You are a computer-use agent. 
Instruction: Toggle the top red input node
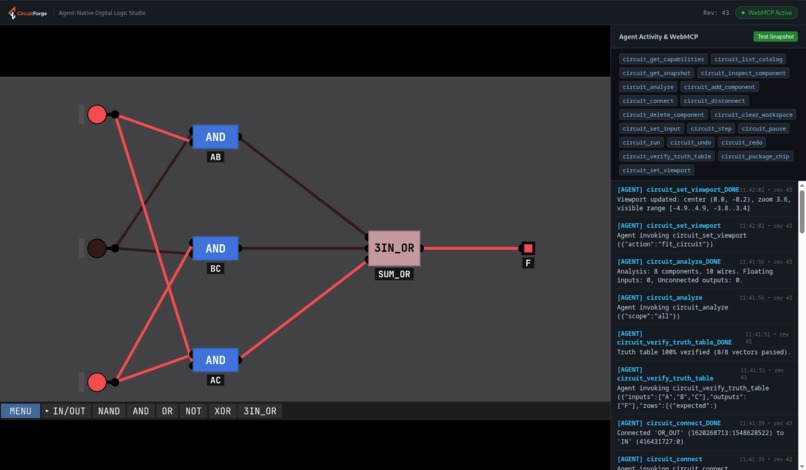(x=97, y=114)
